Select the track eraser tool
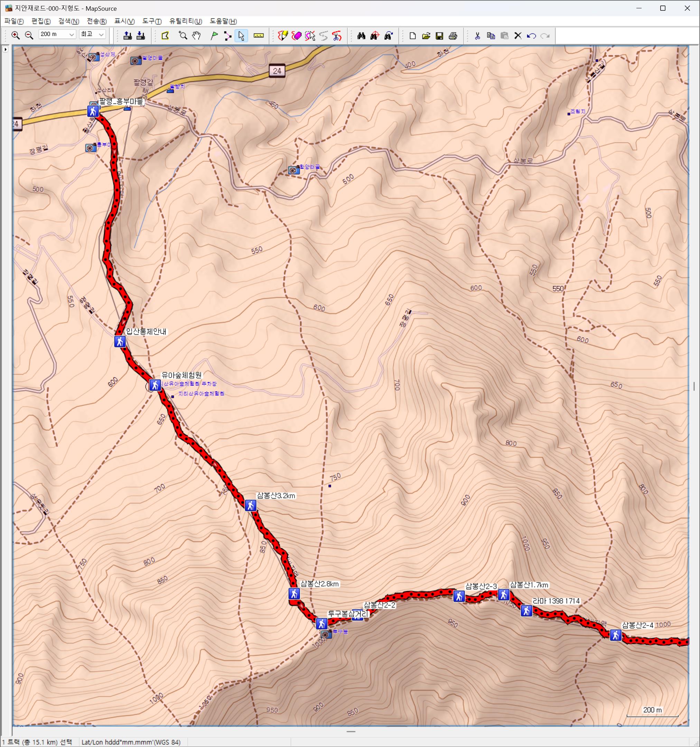 pos(296,36)
